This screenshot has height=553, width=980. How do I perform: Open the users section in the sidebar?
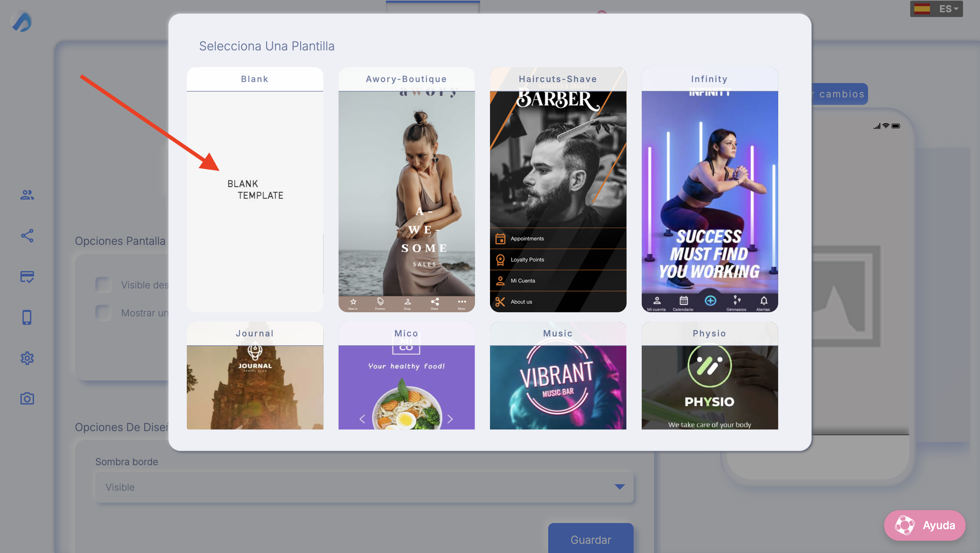(x=27, y=195)
